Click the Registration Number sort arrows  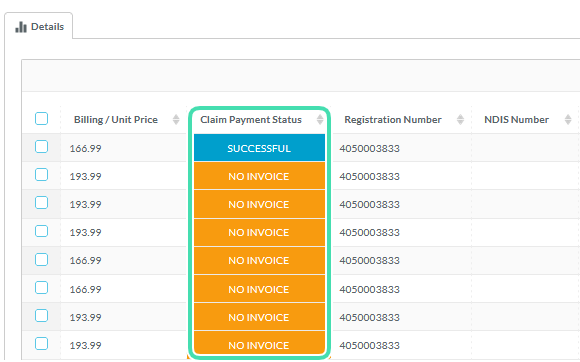[x=460, y=119]
